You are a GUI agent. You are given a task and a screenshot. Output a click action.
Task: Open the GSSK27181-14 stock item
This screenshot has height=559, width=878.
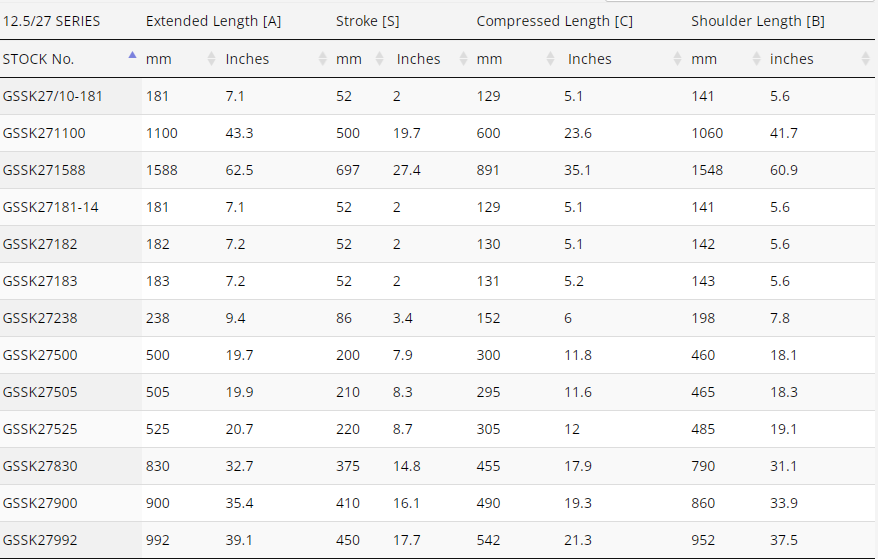[50, 207]
